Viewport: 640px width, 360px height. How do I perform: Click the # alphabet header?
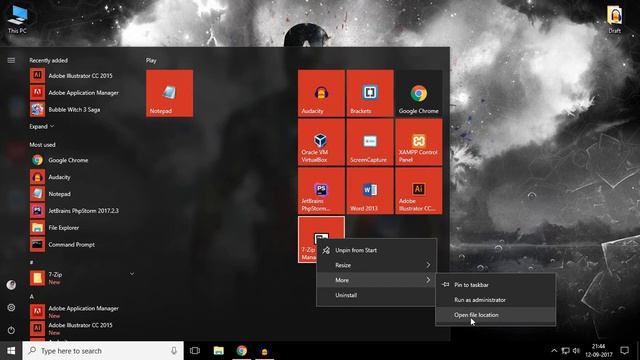coord(31,262)
